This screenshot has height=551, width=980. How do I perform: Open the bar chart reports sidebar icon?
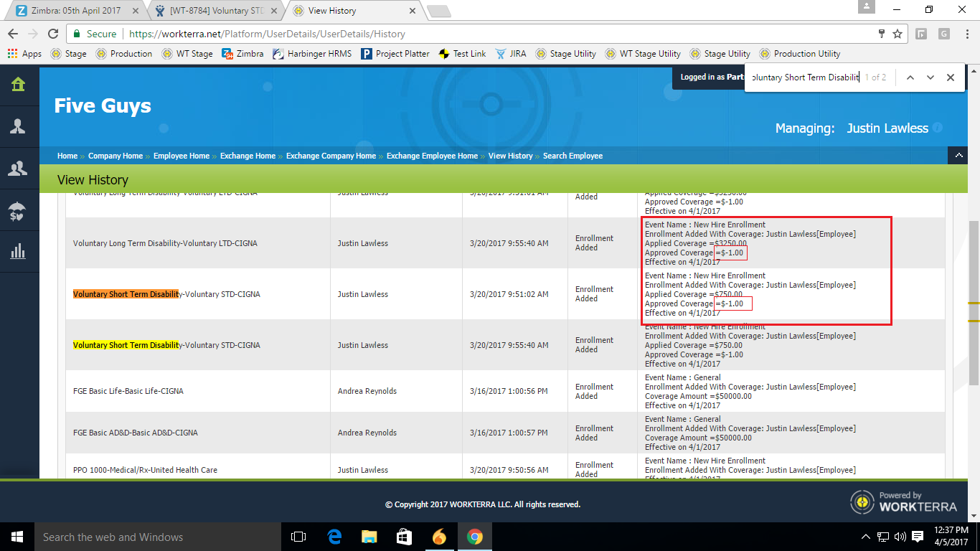(x=18, y=250)
